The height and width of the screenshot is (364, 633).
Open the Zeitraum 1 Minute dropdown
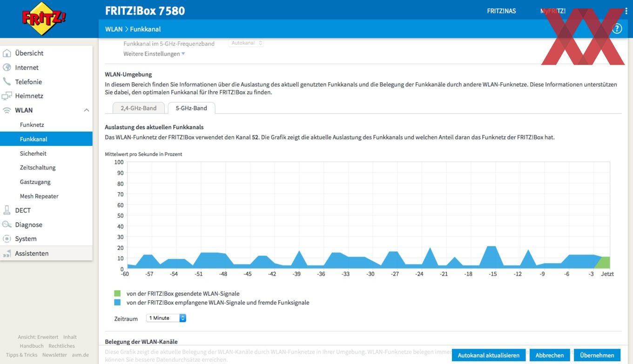[166, 318]
